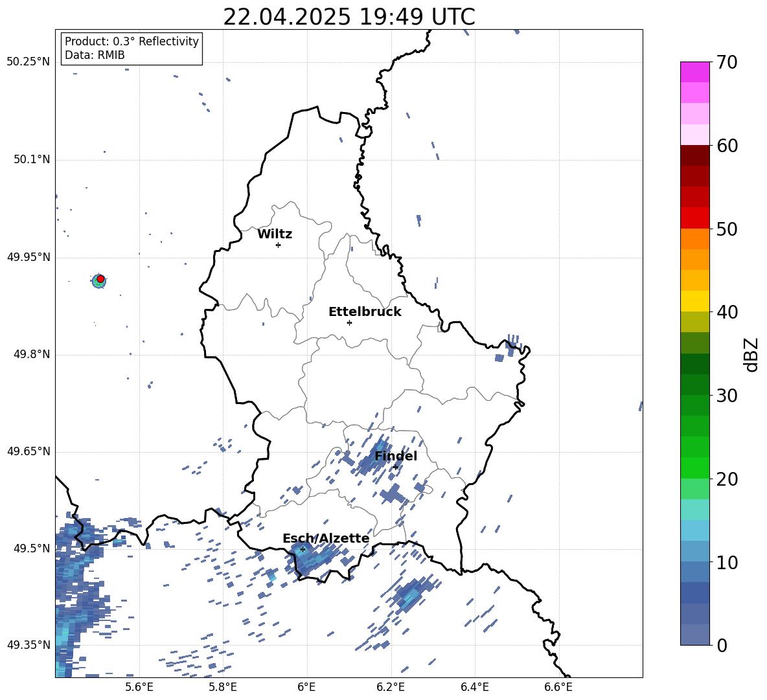
Task: Click the 'Data: RMIB' text
Action: click(95, 55)
